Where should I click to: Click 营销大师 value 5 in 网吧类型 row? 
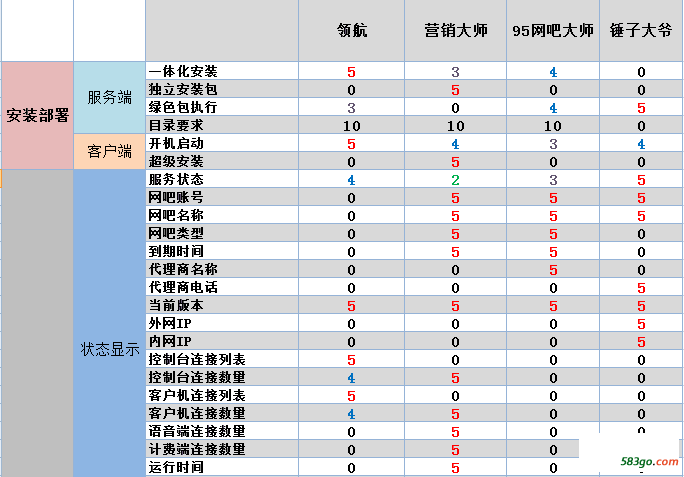pos(455,234)
